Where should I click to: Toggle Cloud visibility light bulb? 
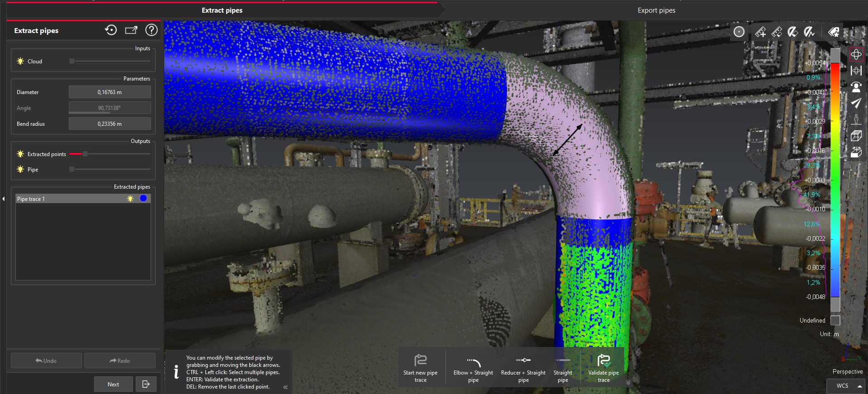point(20,62)
